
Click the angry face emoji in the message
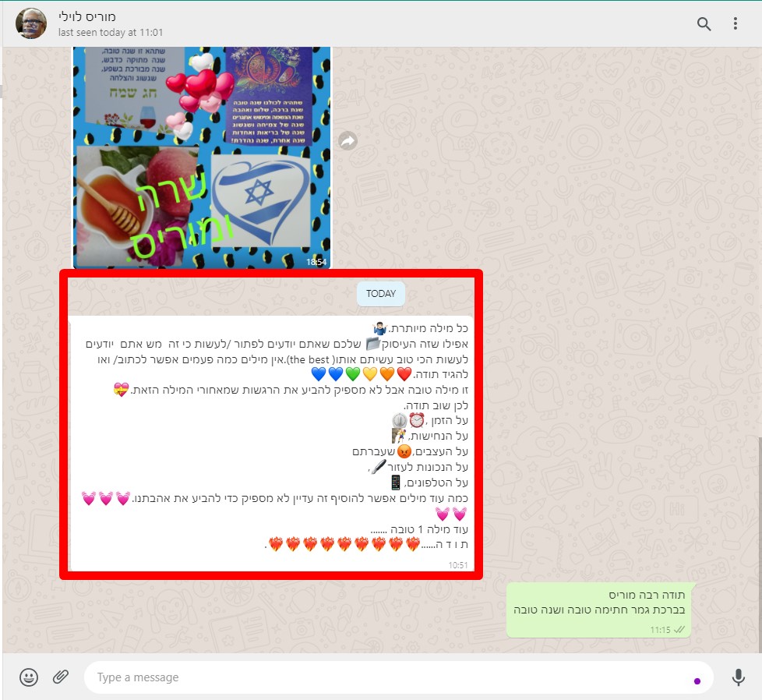click(x=404, y=451)
